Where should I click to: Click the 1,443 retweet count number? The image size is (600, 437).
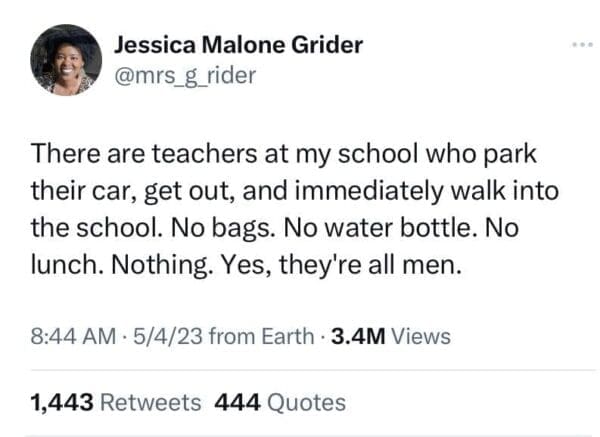click(x=62, y=402)
